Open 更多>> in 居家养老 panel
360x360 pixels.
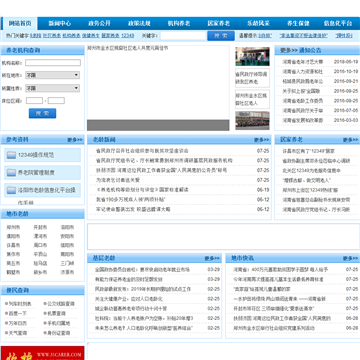pyautogui.click(x=351, y=140)
